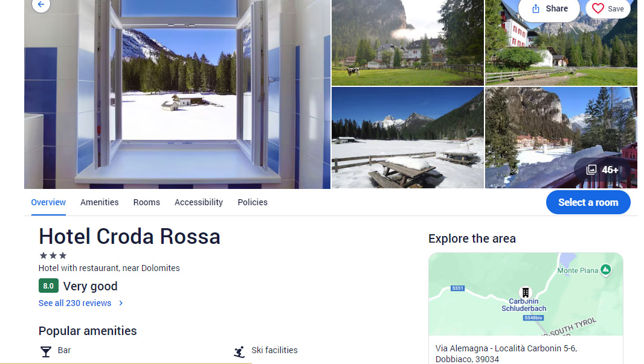The width and height of the screenshot is (644, 364).
Task: Open the Rooms tab
Action: (x=147, y=202)
